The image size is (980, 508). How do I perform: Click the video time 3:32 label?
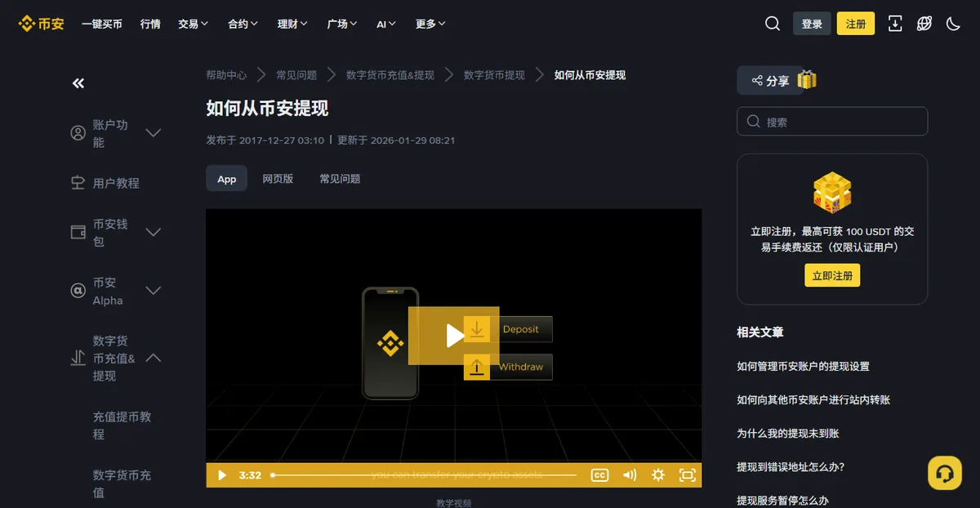click(x=250, y=475)
